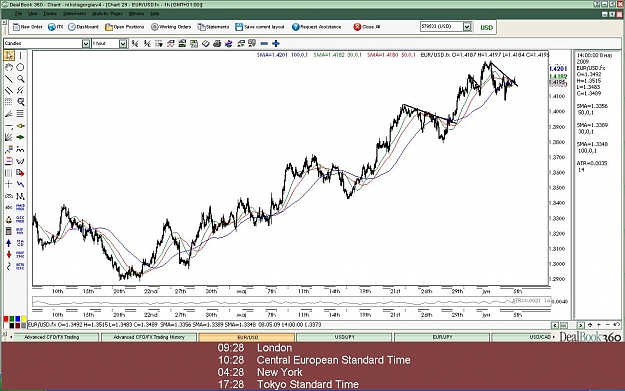Screen dimensions: 625x391
Task: Click the green right arrow tool
Action: 20,138
